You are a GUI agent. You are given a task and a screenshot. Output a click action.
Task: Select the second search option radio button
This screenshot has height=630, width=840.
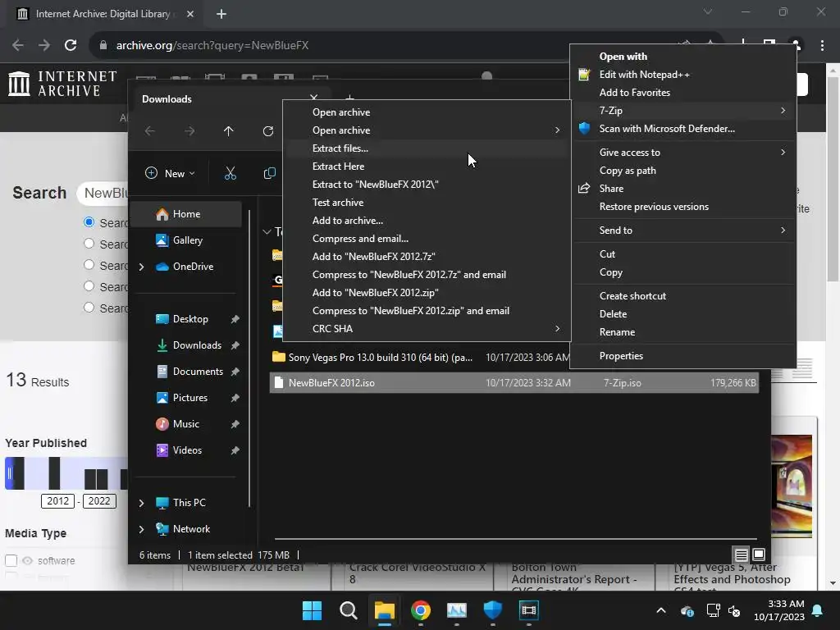point(89,244)
